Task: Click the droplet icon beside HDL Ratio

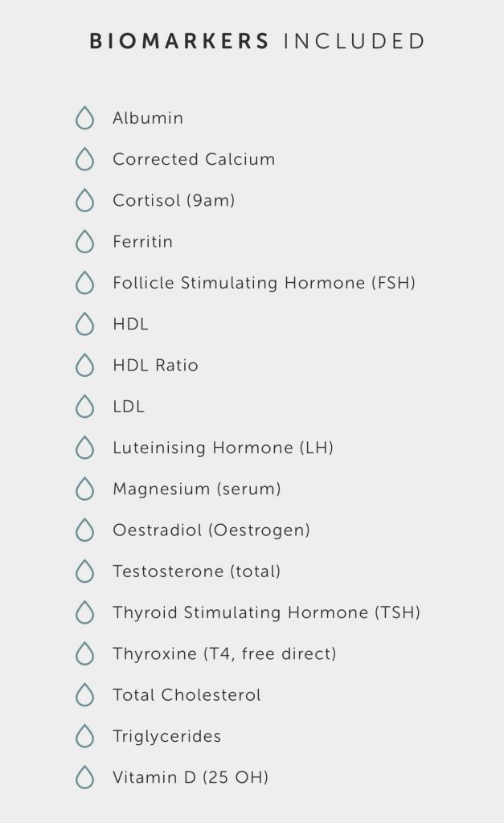Action: (x=84, y=366)
